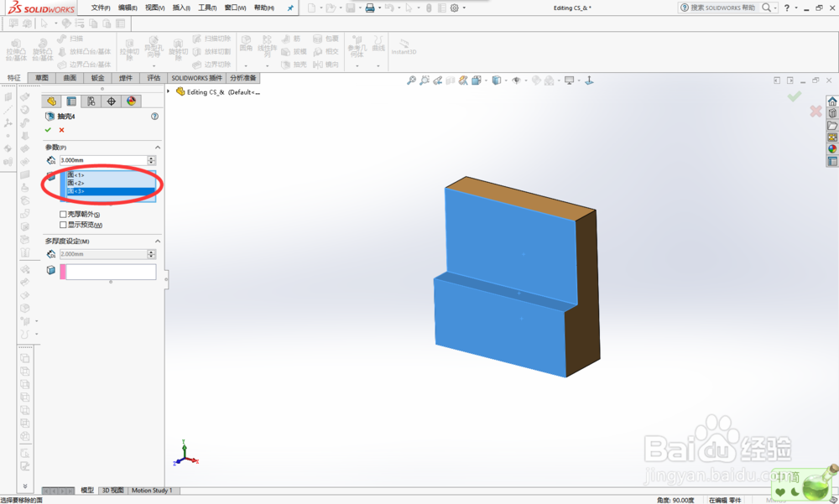
Task: Open the FeatureManager design tree tab
Action: tap(51, 101)
